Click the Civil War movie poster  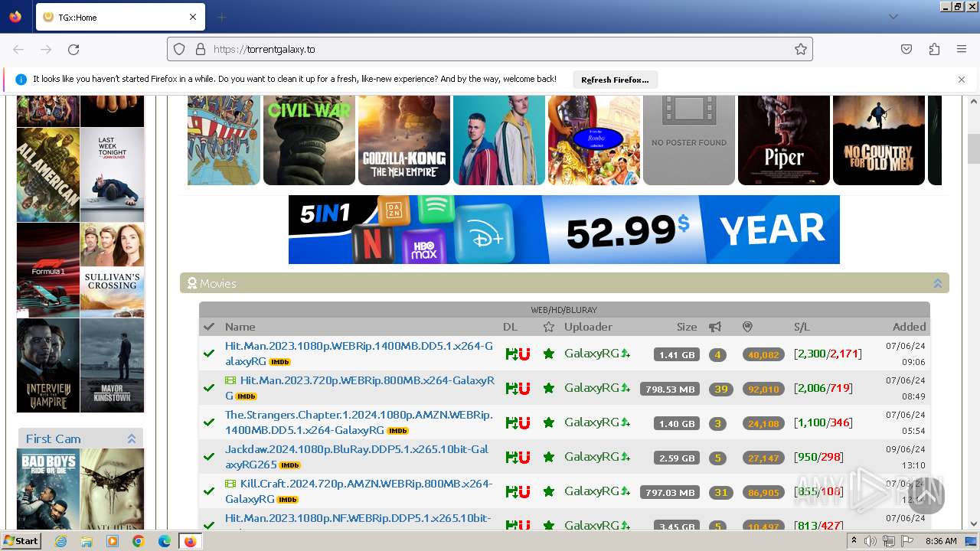[309, 140]
